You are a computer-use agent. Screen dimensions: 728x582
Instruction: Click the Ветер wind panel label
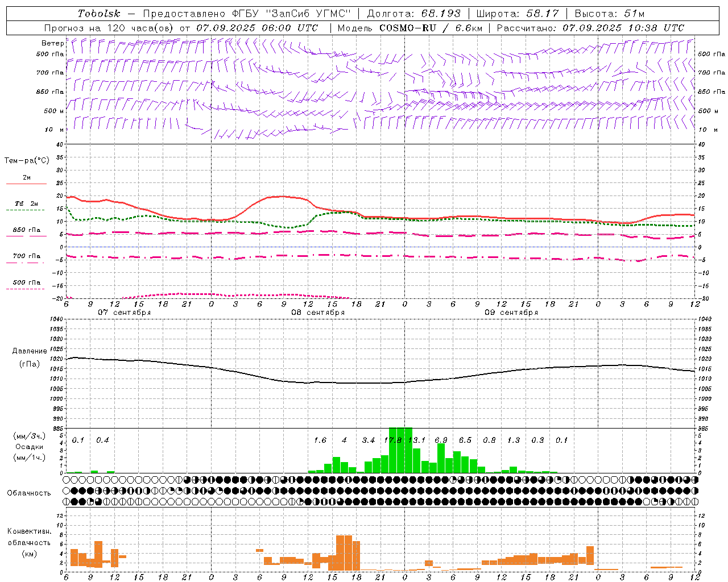pyautogui.click(x=52, y=43)
